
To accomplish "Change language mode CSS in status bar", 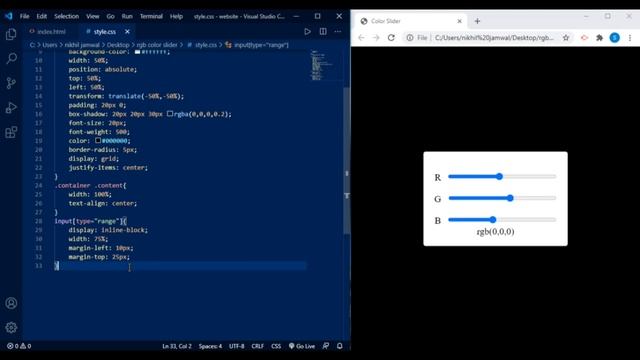I will click(x=276, y=346).
